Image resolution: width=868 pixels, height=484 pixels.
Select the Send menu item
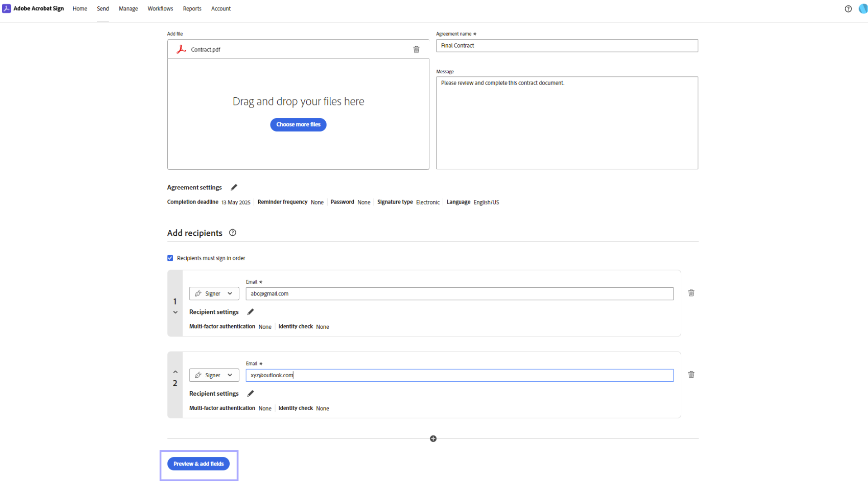coord(103,9)
